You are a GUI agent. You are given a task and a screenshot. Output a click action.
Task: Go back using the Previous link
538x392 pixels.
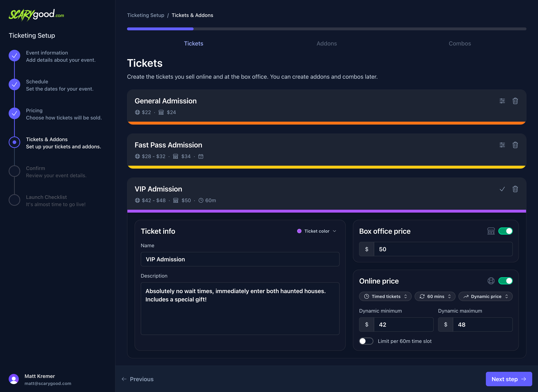138,379
